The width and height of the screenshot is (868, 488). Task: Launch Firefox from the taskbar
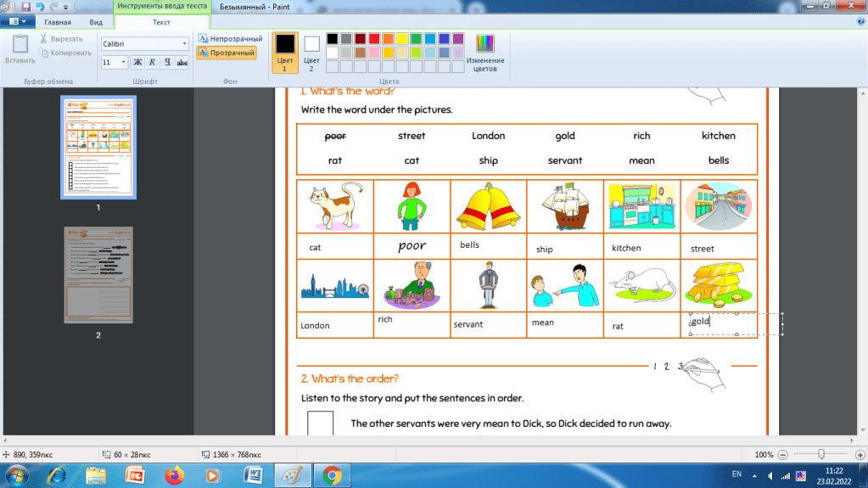click(174, 474)
